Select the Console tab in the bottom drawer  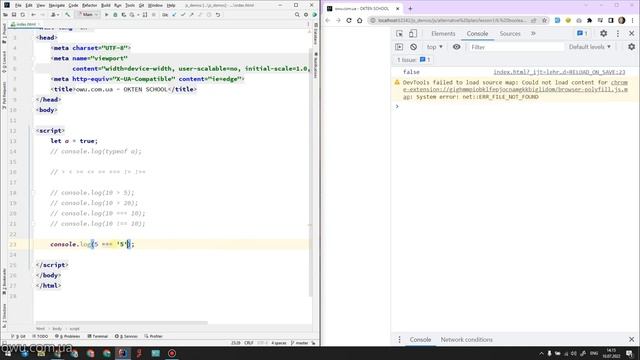[420, 340]
